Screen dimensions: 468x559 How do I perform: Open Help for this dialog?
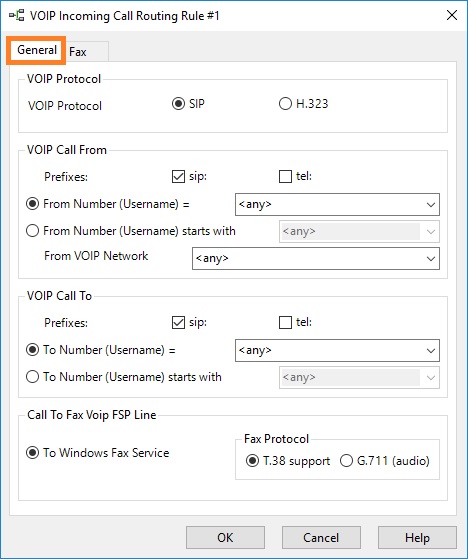click(x=417, y=538)
